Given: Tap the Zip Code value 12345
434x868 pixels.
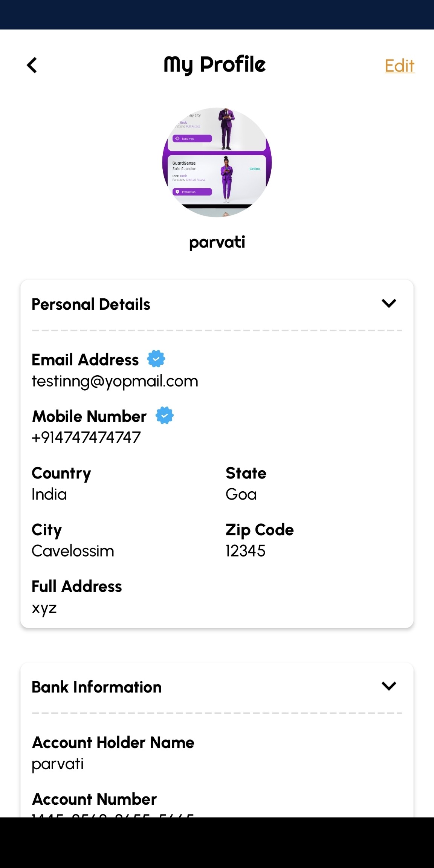Looking at the screenshot, I should click(245, 551).
